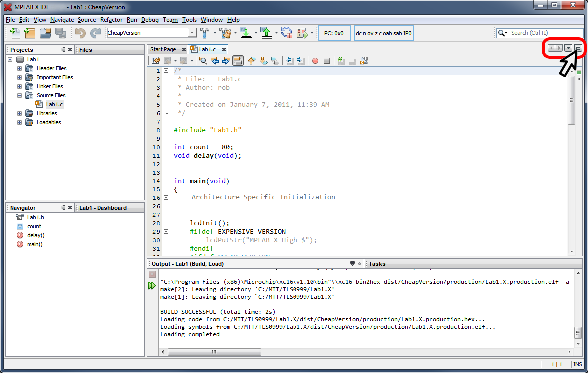Select Lab1.c in Source Files
The height and width of the screenshot is (373, 588).
[54, 104]
